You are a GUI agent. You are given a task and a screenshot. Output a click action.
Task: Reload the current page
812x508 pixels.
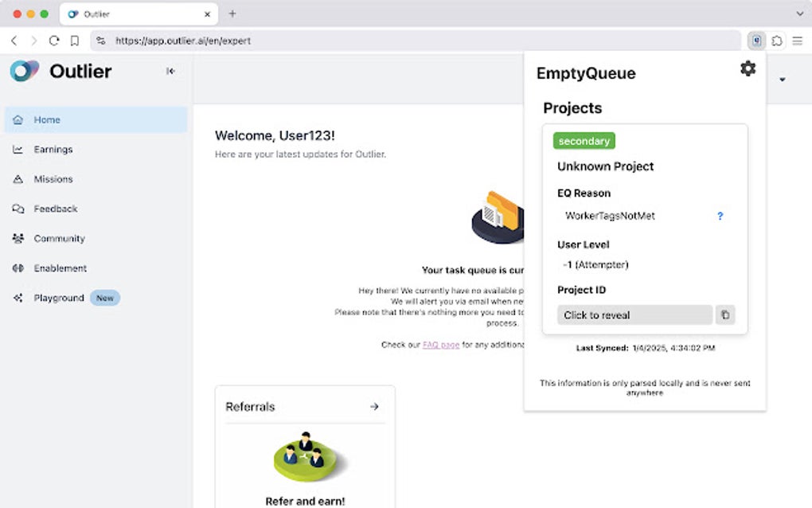coord(54,41)
